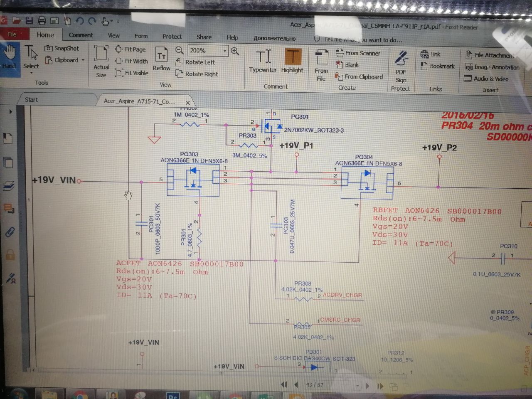Click Fit Page view option
This screenshot has height=399, width=532.
pyautogui.click(x=131, y=49)
